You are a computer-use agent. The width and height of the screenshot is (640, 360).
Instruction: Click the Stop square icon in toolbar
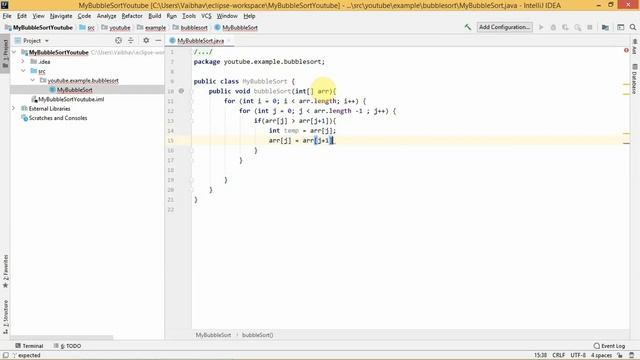coord(590,27)
